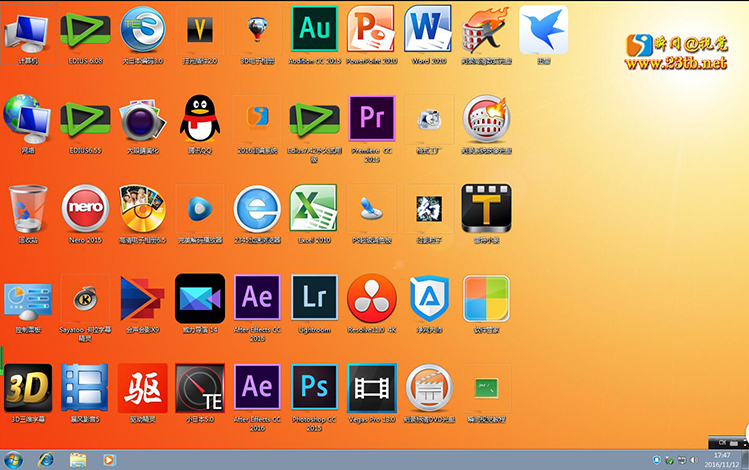749x470 pixels.
Task: Open the coliseum burning icon beside Word
Action: click(485, 30)
